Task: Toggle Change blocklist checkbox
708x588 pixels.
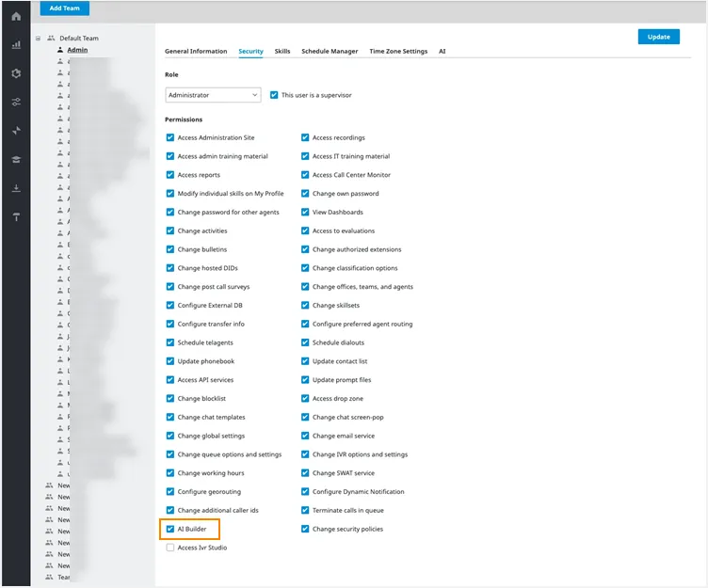Action: point(170,399)
